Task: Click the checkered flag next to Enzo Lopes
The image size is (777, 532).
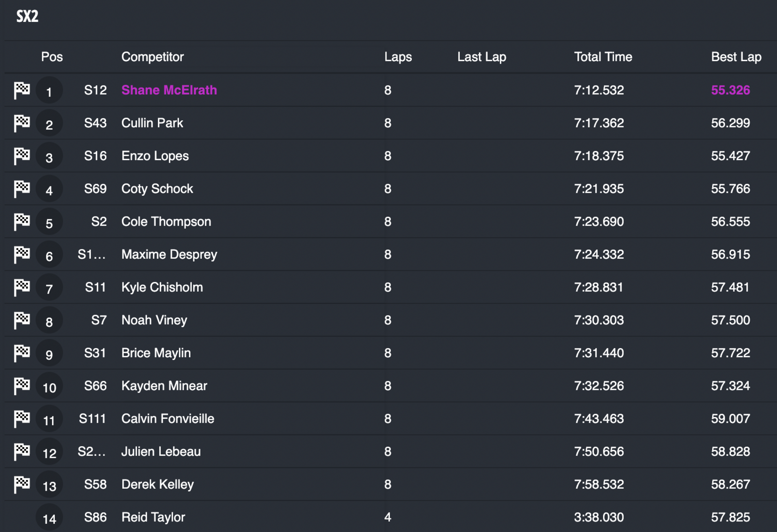Action: click(22, 156)
